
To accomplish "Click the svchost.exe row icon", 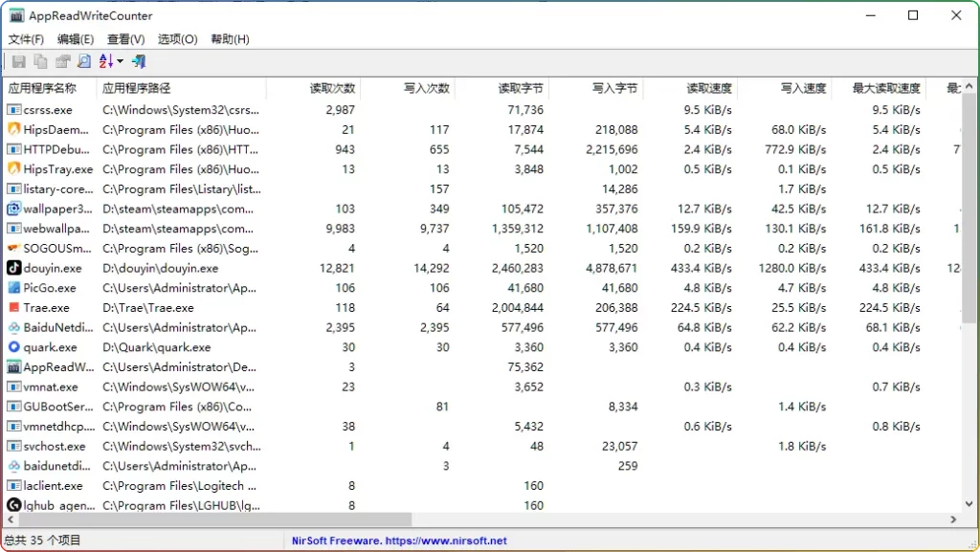I will (x=13, y=446).
